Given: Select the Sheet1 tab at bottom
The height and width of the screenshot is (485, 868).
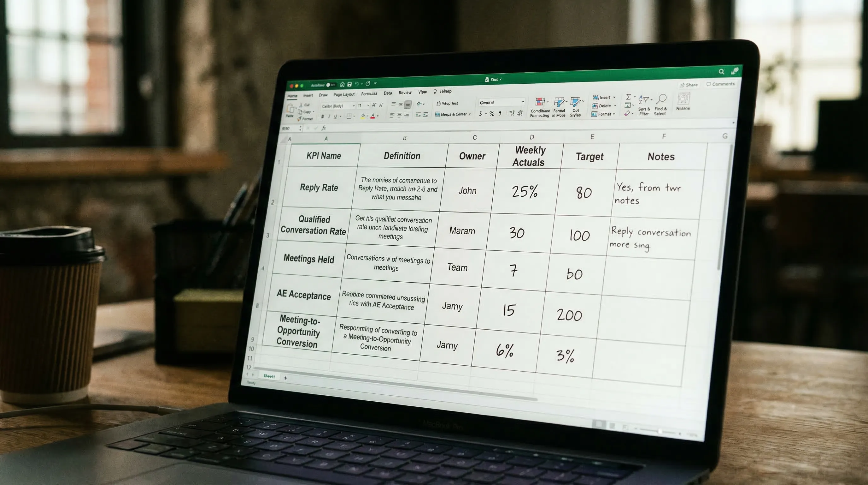Looking at the screenshot, I should (x=270, y=376).
